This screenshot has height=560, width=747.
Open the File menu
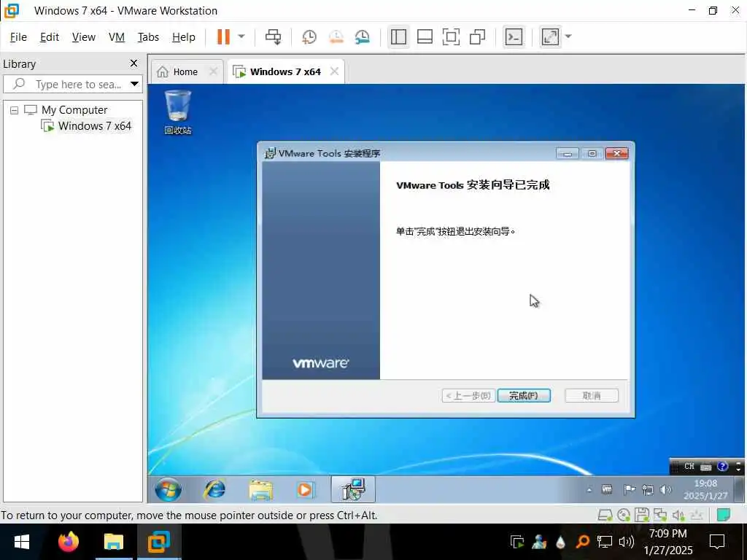(18, 37)
